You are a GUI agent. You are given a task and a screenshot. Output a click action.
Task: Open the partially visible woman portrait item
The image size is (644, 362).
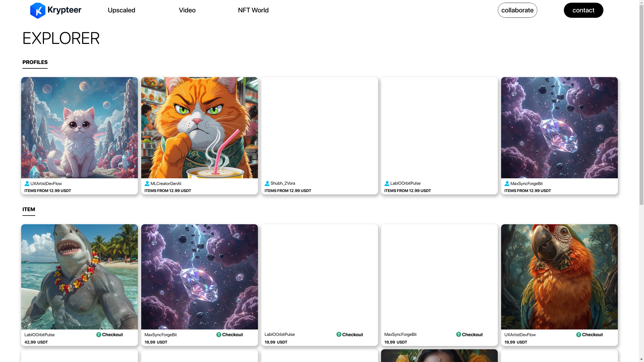[439, 356]
